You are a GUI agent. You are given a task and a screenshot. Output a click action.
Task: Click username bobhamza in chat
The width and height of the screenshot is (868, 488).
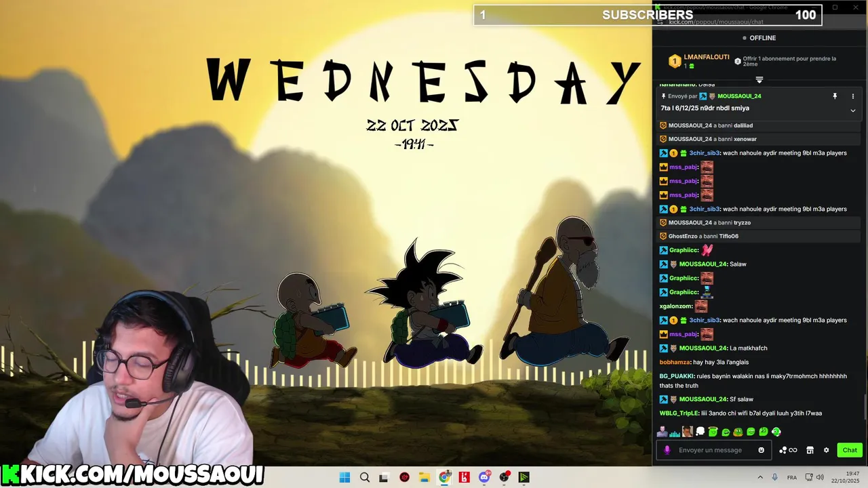(x=674, y=363)
